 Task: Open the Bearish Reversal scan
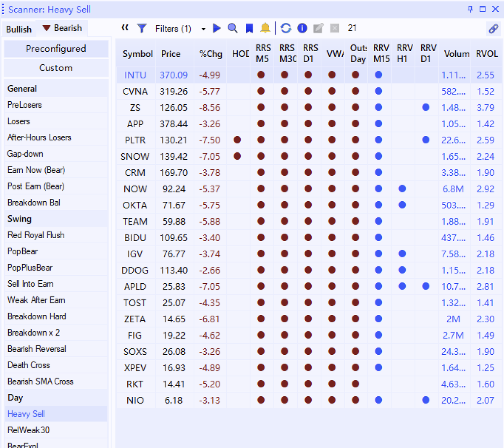click(x=56, y=349)
